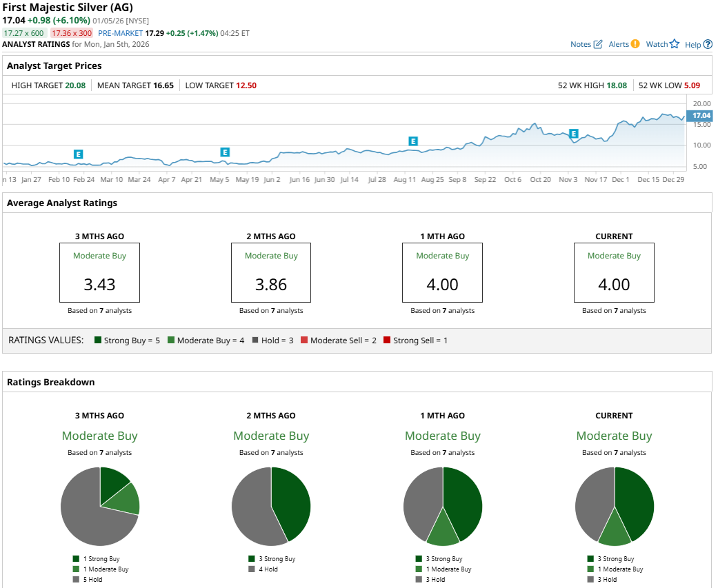Image resolution: width=718 pixels, height=588 pixels.
Task: Select the earnings marker near Feb 24
Action: [78, 154]
